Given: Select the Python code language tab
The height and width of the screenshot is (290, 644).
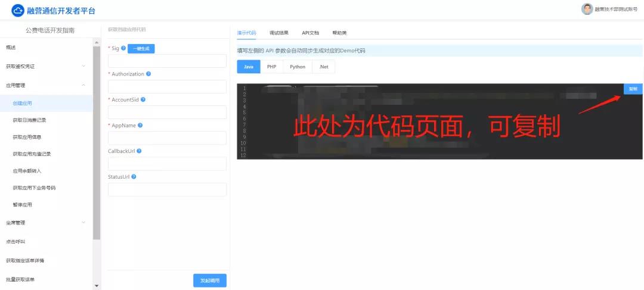Looking at the screenshot, I should click(x=298, y=67).
